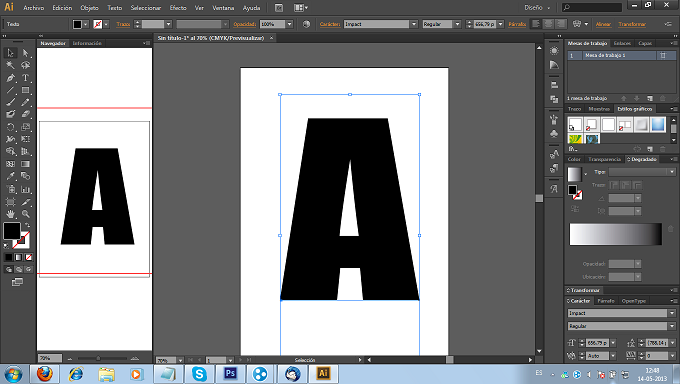680x384 pixels.
Task: Select the Eyedropper tool
Action: pos(10,176)
